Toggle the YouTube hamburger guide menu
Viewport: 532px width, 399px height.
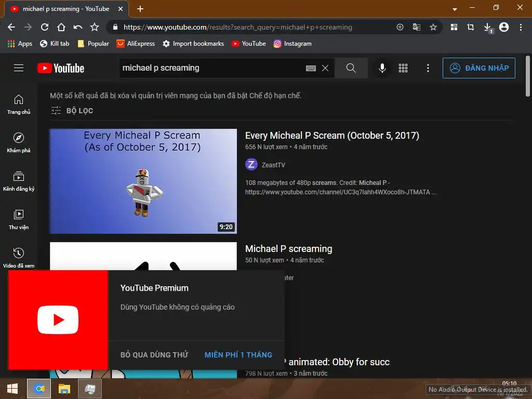point(19,68)
